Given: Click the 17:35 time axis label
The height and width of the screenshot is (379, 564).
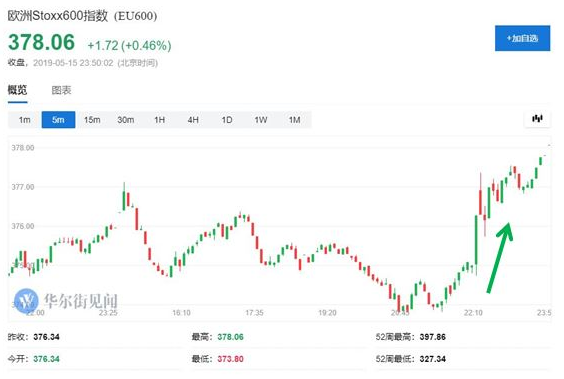Looking at the screenshot, I should tap(254, 313).
